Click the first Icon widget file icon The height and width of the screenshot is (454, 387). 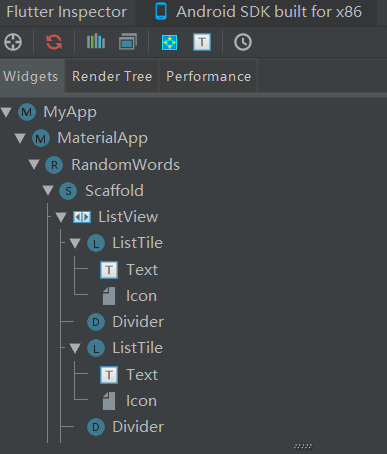[x=109, y=296]
